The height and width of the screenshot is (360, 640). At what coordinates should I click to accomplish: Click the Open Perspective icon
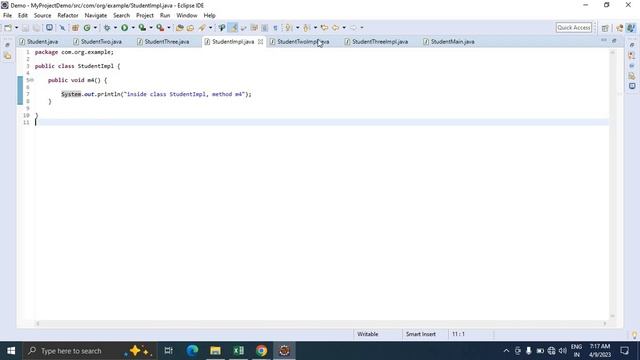tap(605, 28)
